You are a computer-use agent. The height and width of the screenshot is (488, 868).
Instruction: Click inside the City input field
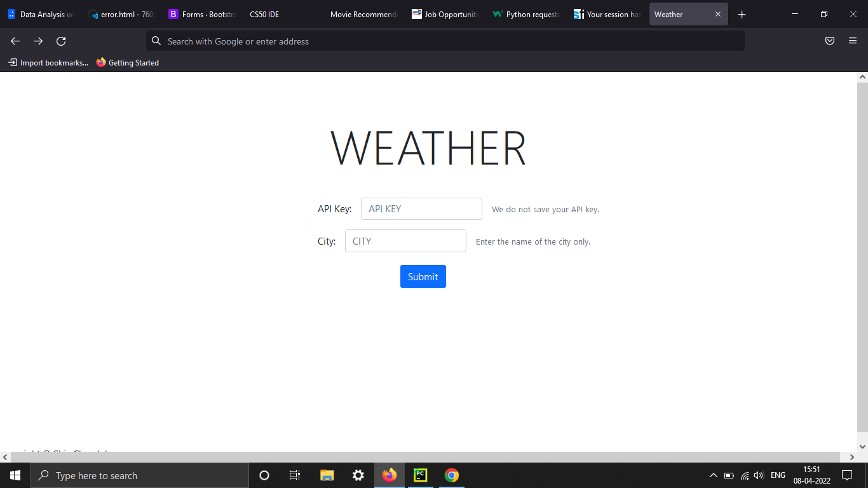pyautogui.click(x=405, y=241)
